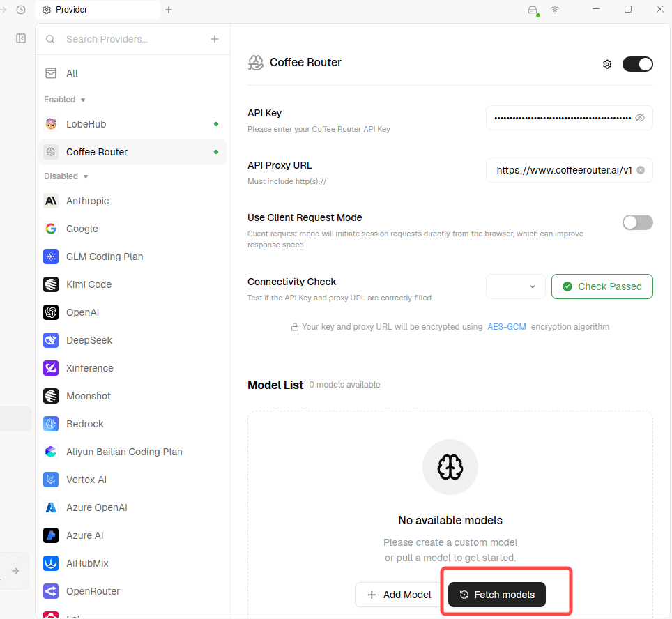The height and width of the screenshot is (619, 672).
Task: Click the Bedrock logo
Action: [x=51, y=424]
